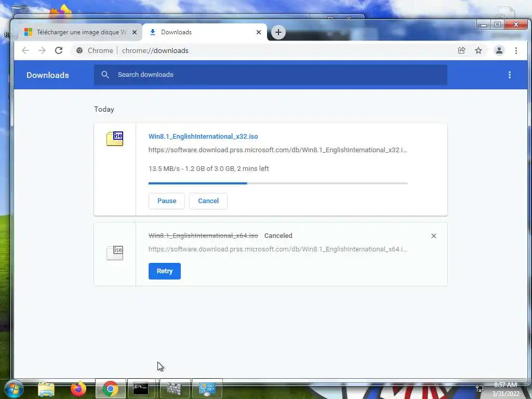Open the Downloads page more actions menu
The image size is (532, 399).
(x=509, y=75)
